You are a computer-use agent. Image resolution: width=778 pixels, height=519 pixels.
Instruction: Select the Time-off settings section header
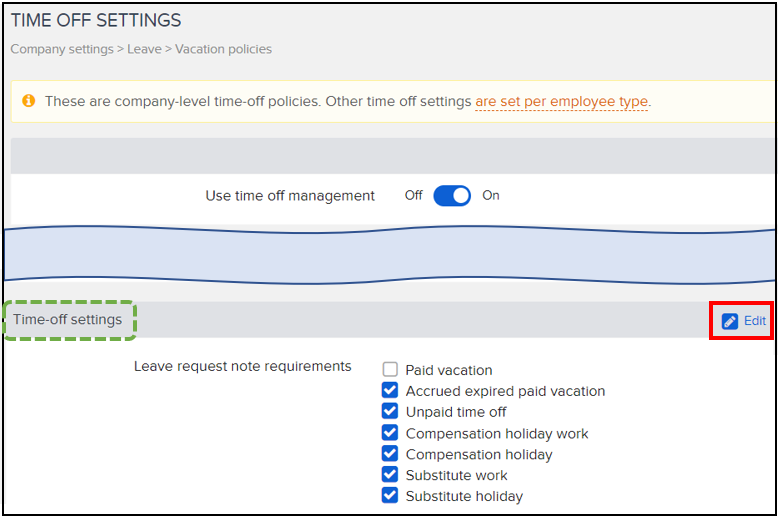point(68,320)
